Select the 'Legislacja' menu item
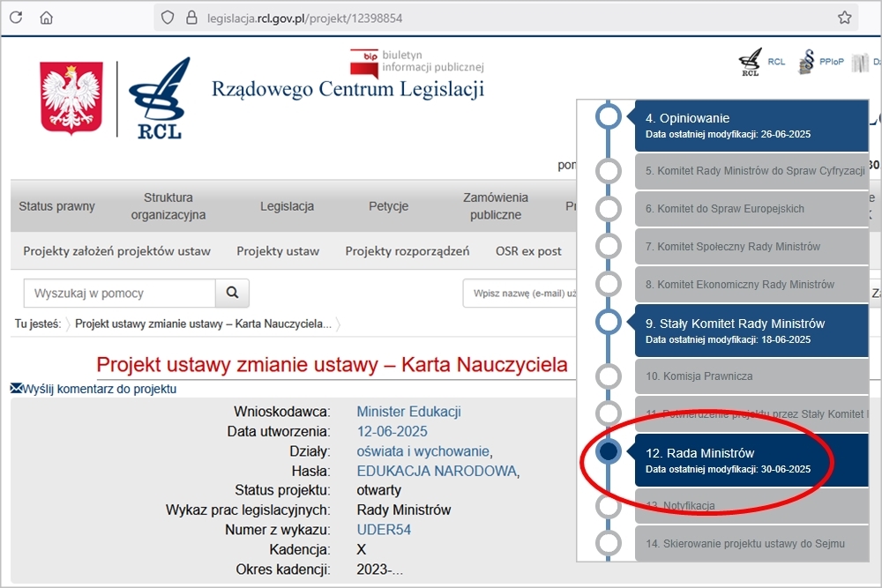 tap(287, 206)
